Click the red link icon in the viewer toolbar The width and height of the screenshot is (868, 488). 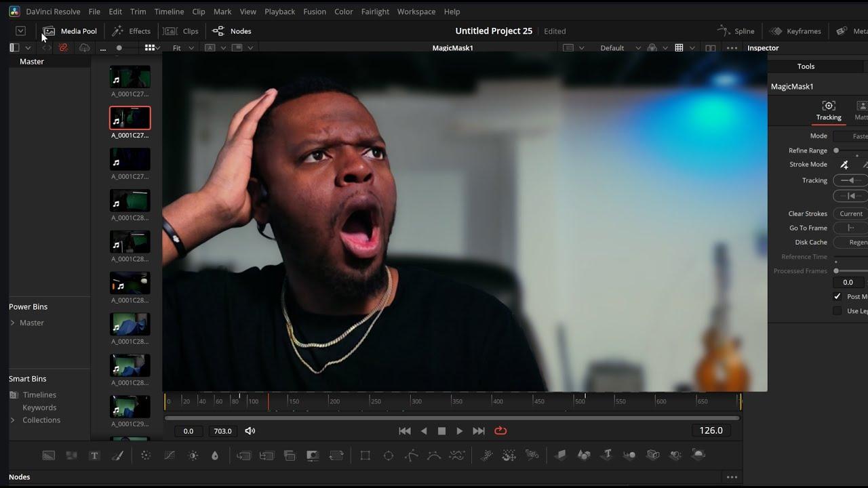pyautogui.click(x=64, y=48)
